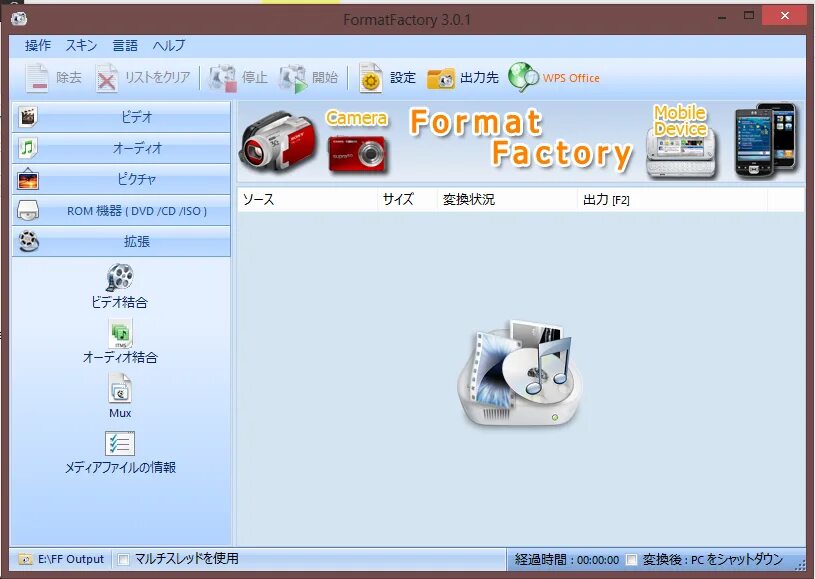This screenshot has height=579, width=815.
Task: Click the WPS Office link text
Action: 571,78
